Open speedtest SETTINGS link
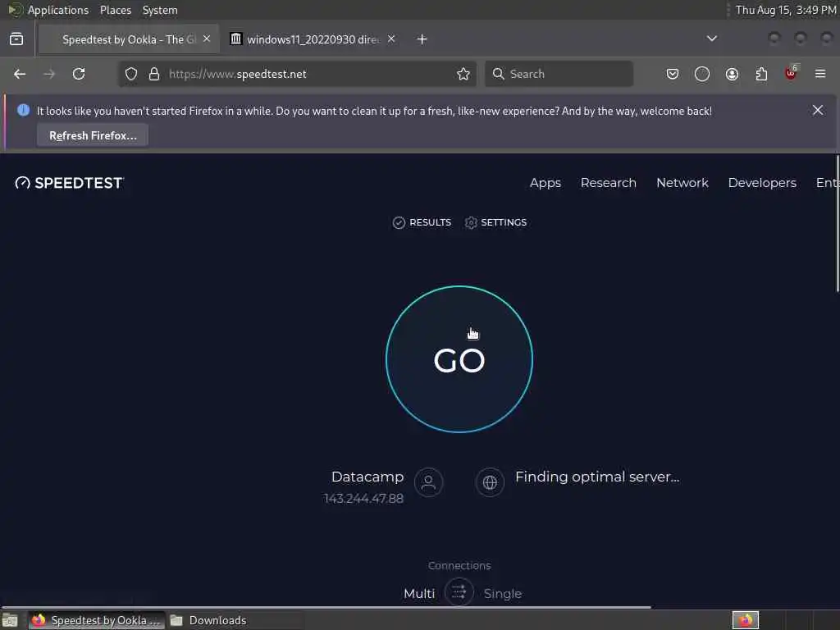Screen dimensions: 840x630 [x=495, y=222]
